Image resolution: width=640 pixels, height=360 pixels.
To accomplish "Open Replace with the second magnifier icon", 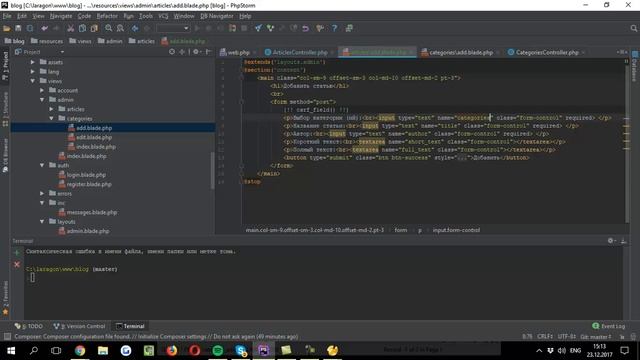I will [120, 28].
